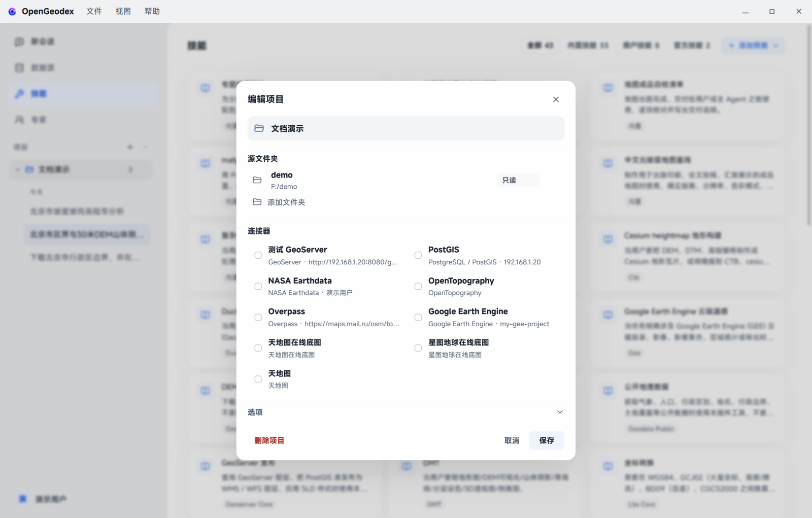Select the OpenTopography connector checkbox
The image size is (812, 518).
coord(418,286)
